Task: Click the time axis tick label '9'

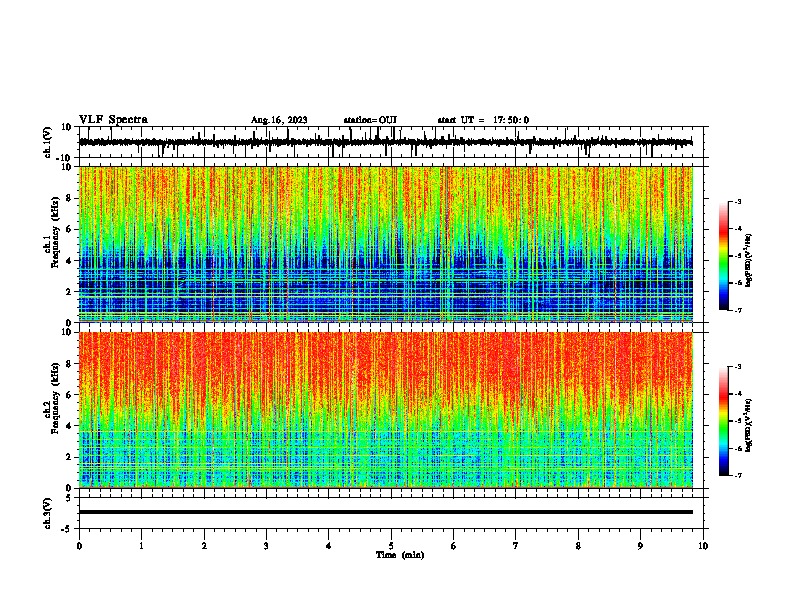Action: (640, 546)
